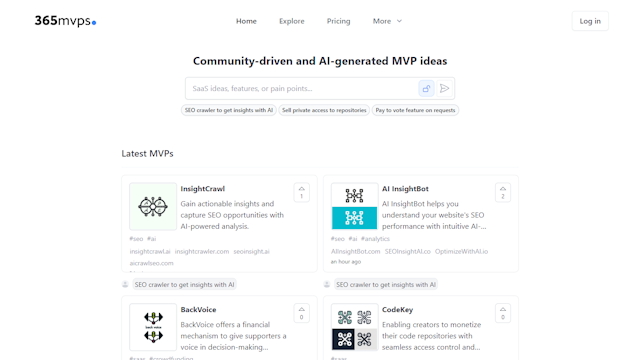Open the BackVoice card title
The height and width of the screenshot is (360, 640).
[x=198, y=310]
